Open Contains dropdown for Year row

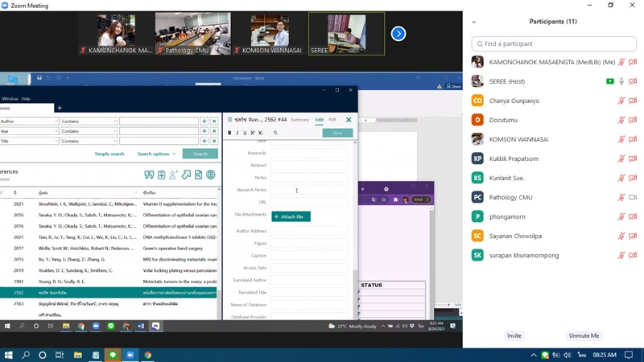pyautogui.click(x=114, y=131)
